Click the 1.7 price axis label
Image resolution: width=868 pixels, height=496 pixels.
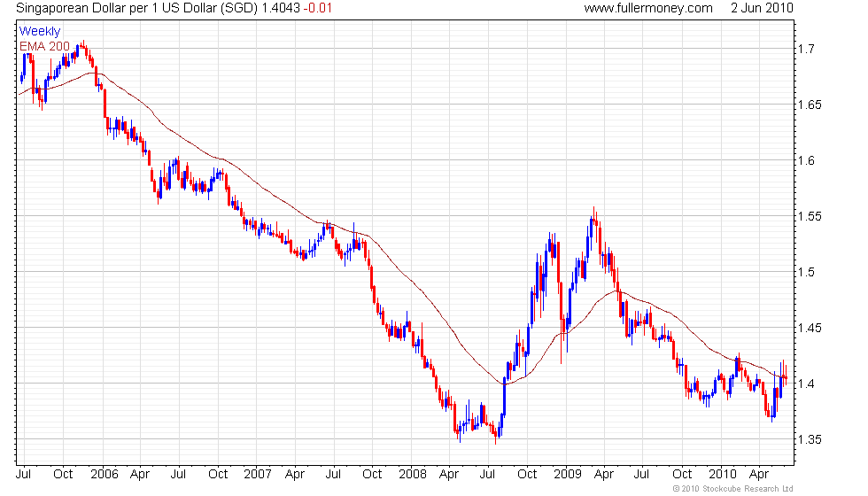(x=805, y=49)
